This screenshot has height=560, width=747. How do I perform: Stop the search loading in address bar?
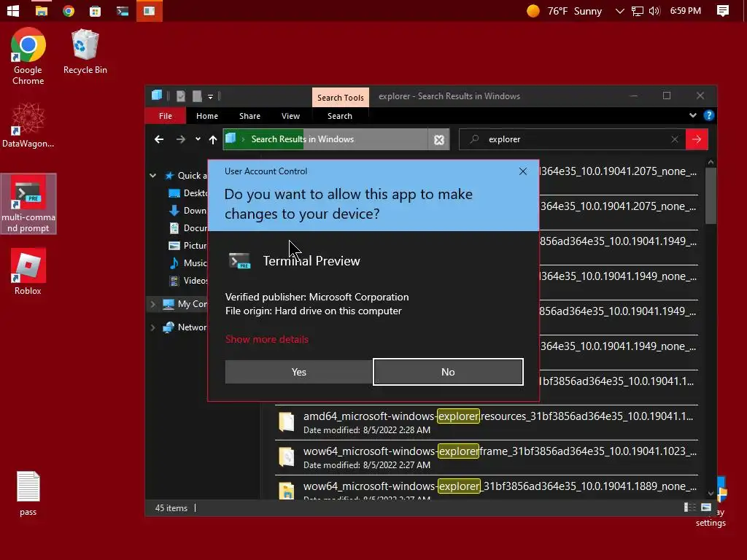pyautogui.click(x=438, y=139)
